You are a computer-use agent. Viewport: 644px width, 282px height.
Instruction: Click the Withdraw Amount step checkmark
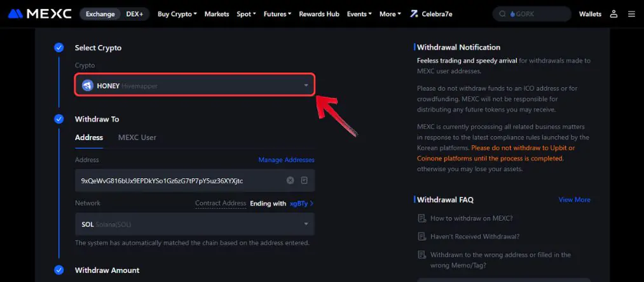point(58,270)
